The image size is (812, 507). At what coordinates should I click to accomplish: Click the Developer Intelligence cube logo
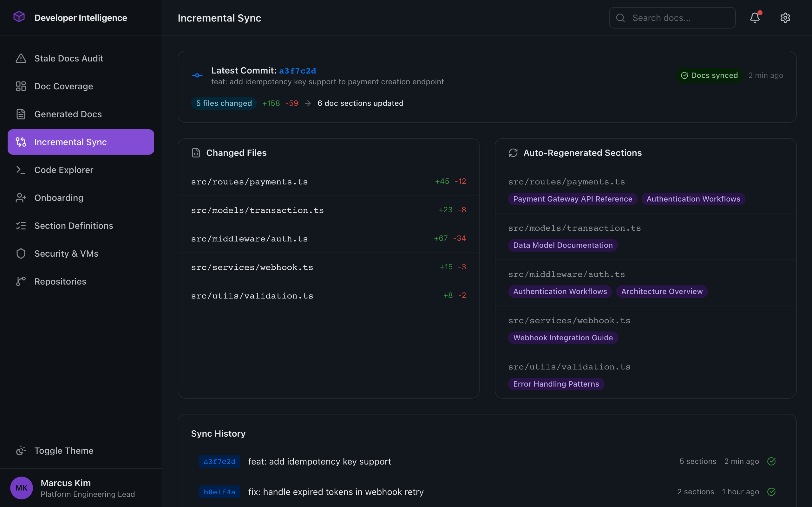pos(19,17)
